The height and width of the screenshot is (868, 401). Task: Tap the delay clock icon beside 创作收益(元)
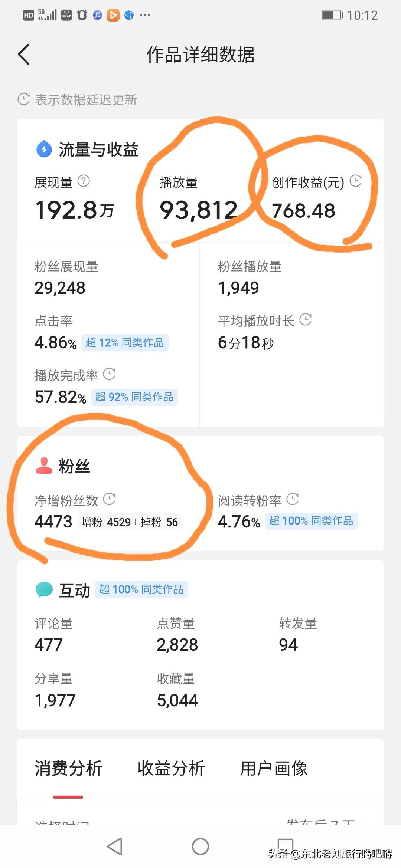coord(356,181)
